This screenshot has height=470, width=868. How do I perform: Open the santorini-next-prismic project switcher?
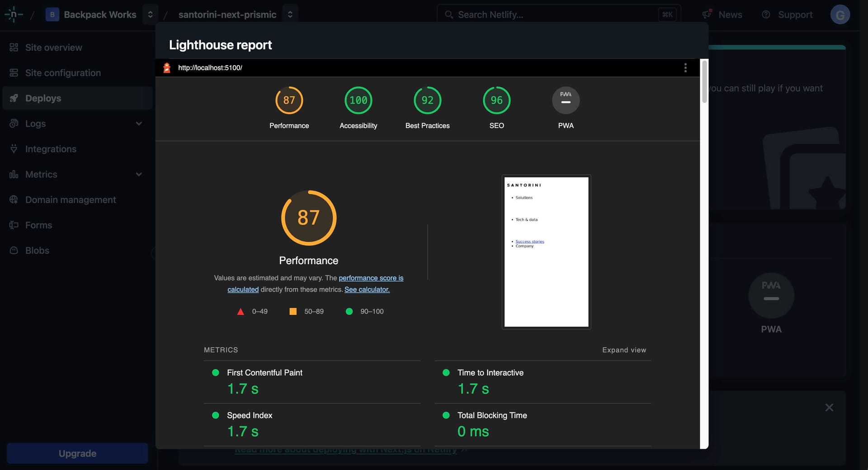coord(291,14)
